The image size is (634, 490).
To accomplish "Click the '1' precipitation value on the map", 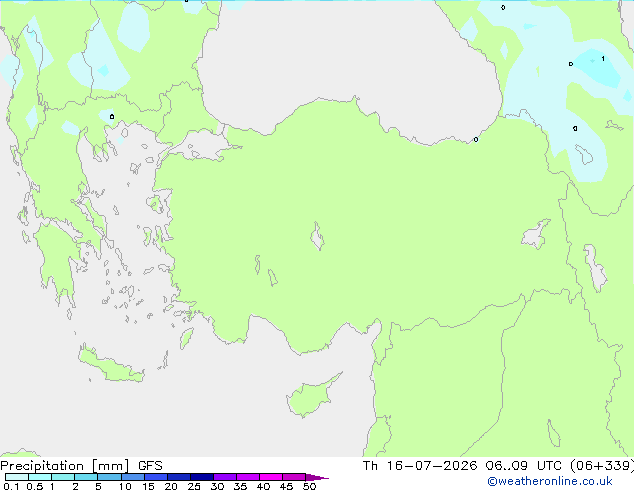I will point(603,59).
